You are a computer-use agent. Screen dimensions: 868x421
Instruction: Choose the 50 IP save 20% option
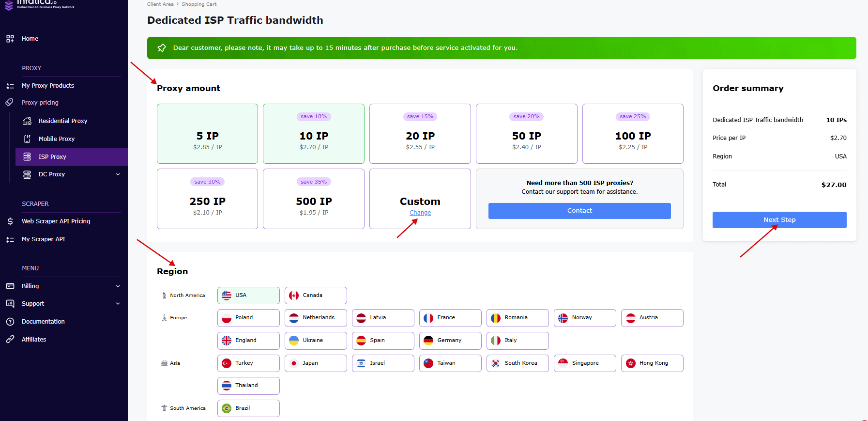coord(527,134)
